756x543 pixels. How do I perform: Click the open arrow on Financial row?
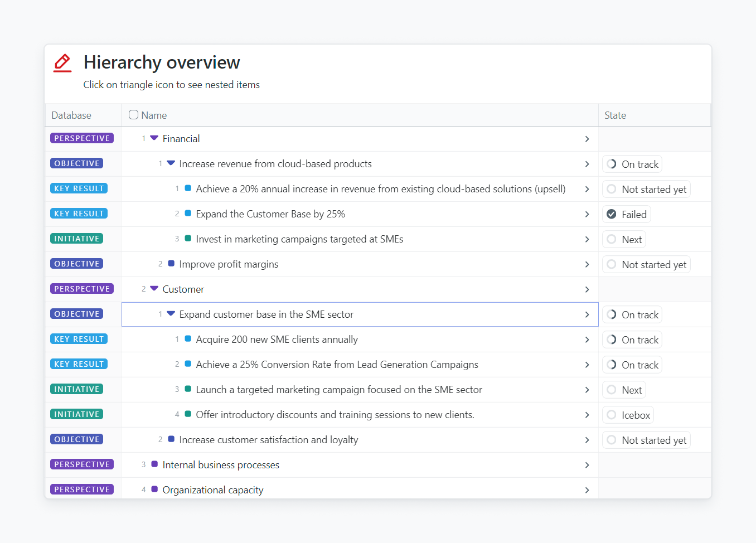(587, 139)
